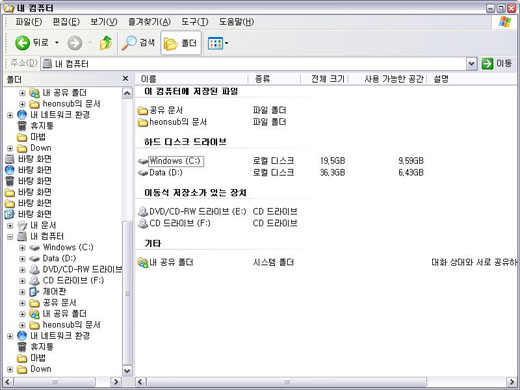
Task: Select DVD/CD-RW 드라이브 (E:) icon in file list
Action: (143, 211)
